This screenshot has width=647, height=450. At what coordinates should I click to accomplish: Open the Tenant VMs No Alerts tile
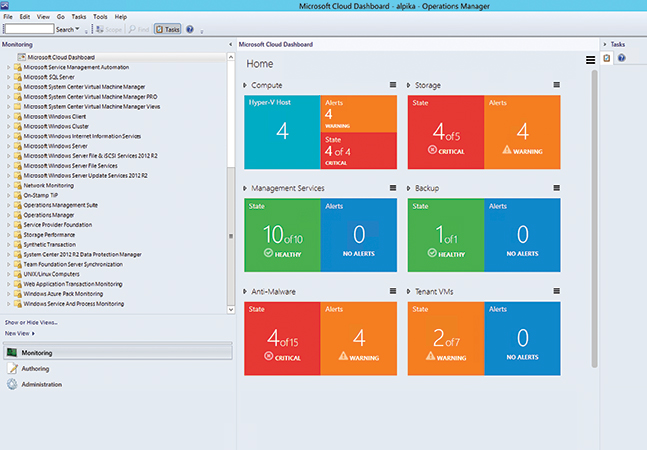pyautogui.click(x=522, y=338)
